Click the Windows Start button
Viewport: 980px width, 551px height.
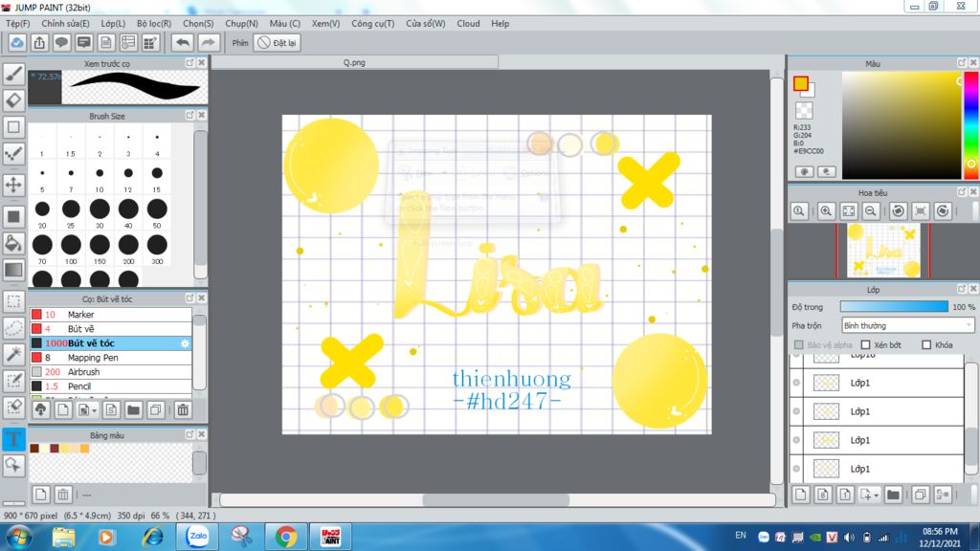18,538
